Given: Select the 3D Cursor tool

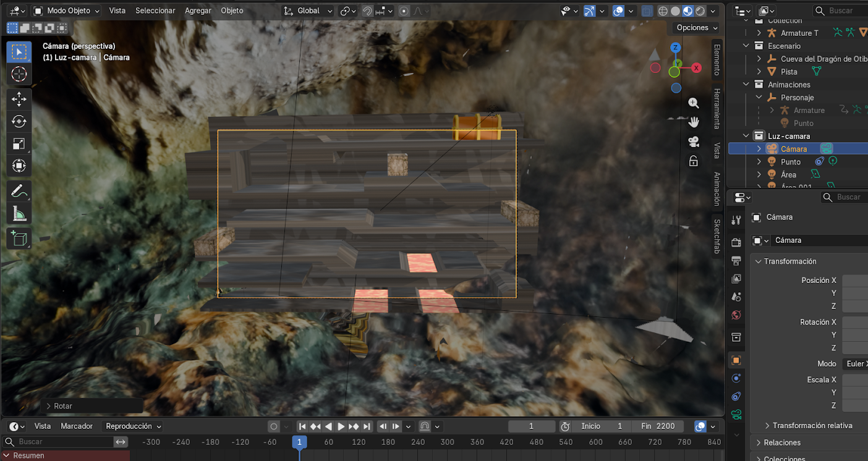Looking at the screenshot, I should tap(19, 74).
